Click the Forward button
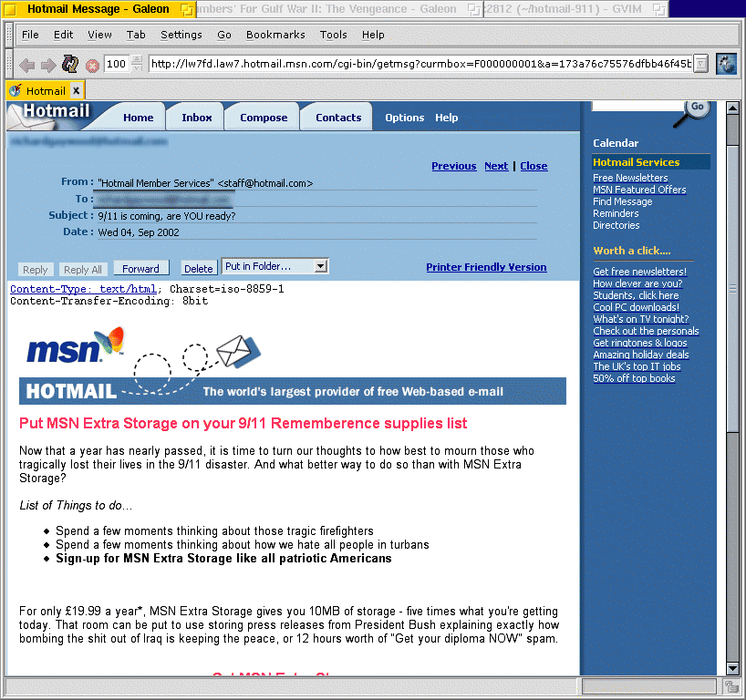Screen dimensions: 746x700 tap(140, 269)
